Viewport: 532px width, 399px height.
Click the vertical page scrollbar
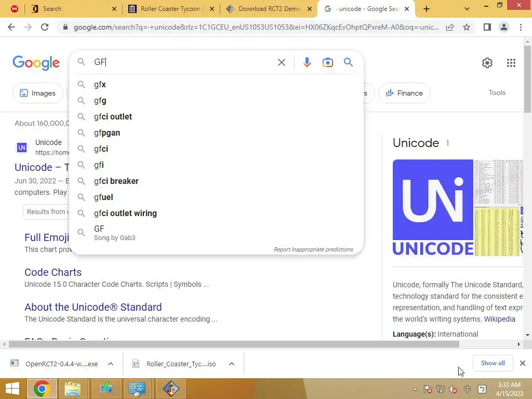tap(527, 79)
